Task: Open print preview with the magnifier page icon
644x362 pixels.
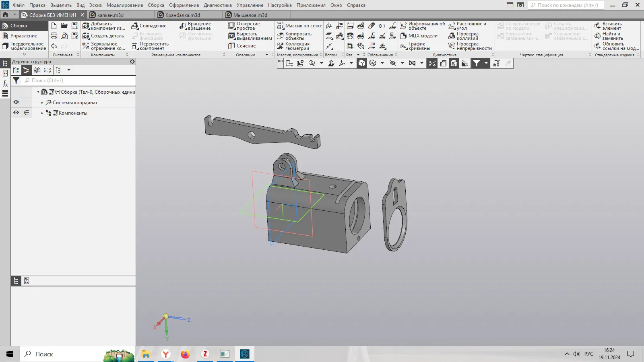Action: coord(64,36)
